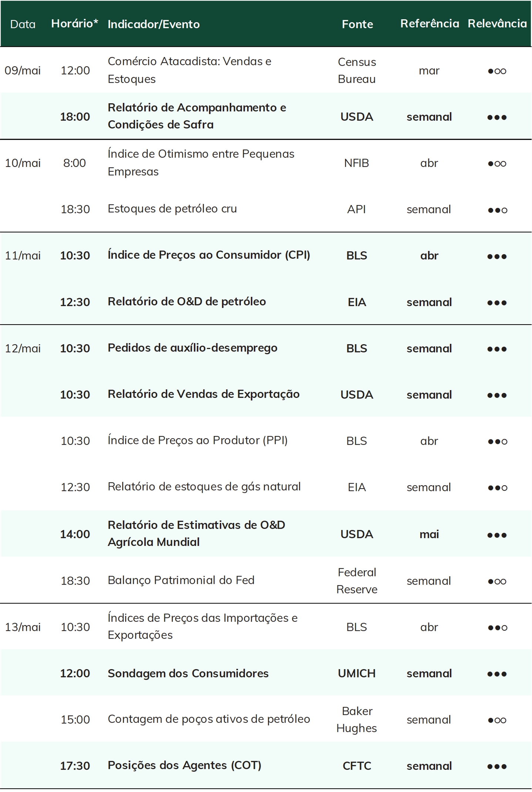Click relevance dots for API crude oil stocks

click(x=497, y=210)
